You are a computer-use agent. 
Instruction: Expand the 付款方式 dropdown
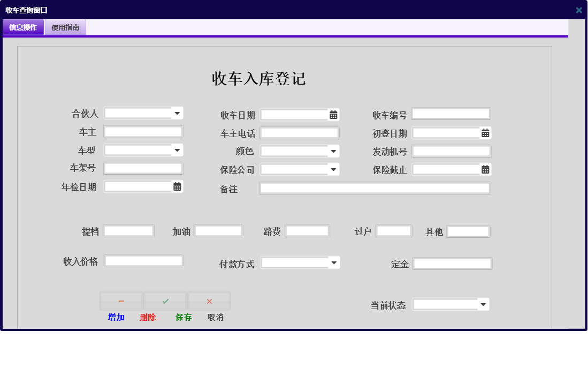(x=334, y=262)
